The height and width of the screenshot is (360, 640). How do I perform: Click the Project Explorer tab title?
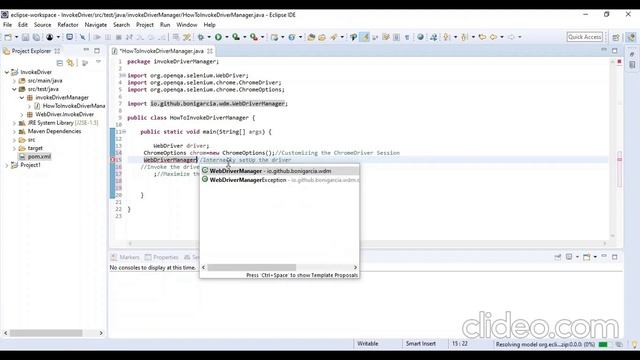(31, 51)
